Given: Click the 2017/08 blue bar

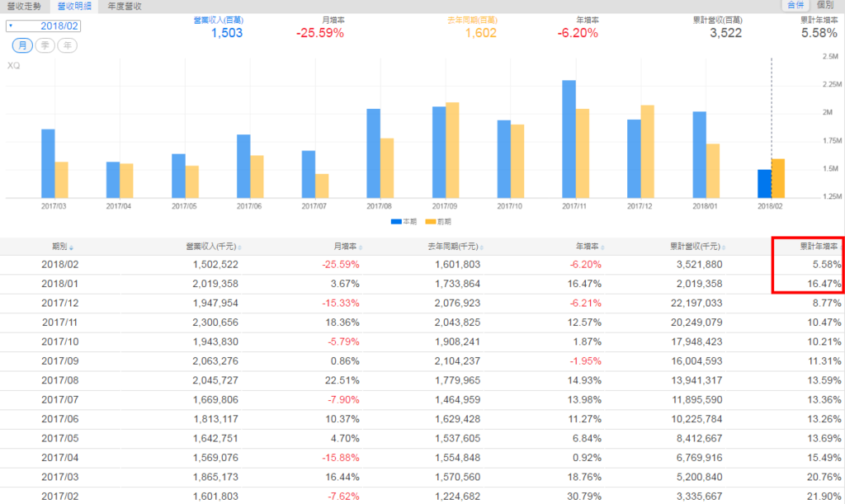Looking at the screenshot, I should coord(374,153).
